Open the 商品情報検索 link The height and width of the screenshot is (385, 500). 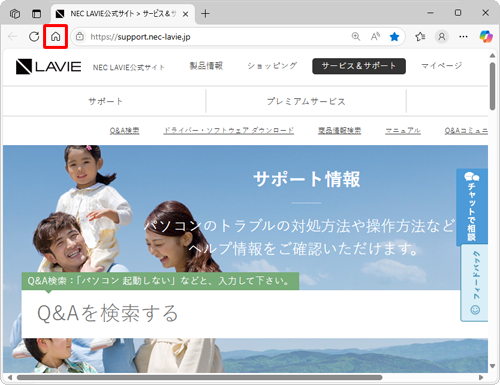(x=339, y=131)
